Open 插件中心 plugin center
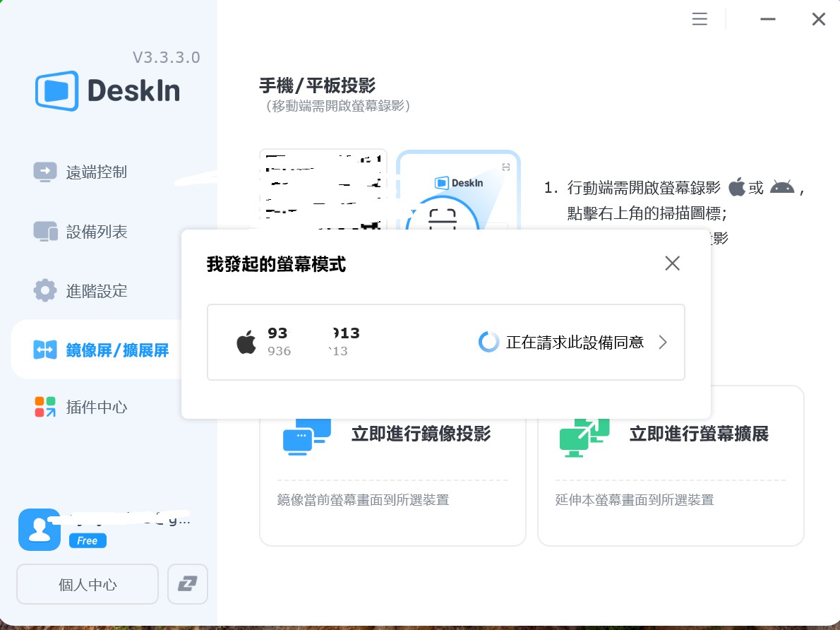The height and width of the screenshot is (630, 840). pos(97,407)
